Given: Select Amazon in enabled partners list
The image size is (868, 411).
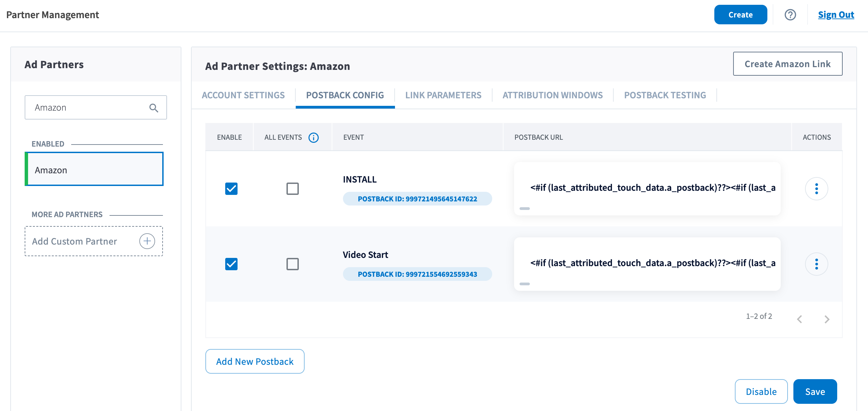Looking at the screenshot, I should pyautogui.click(x=94, y=170).
